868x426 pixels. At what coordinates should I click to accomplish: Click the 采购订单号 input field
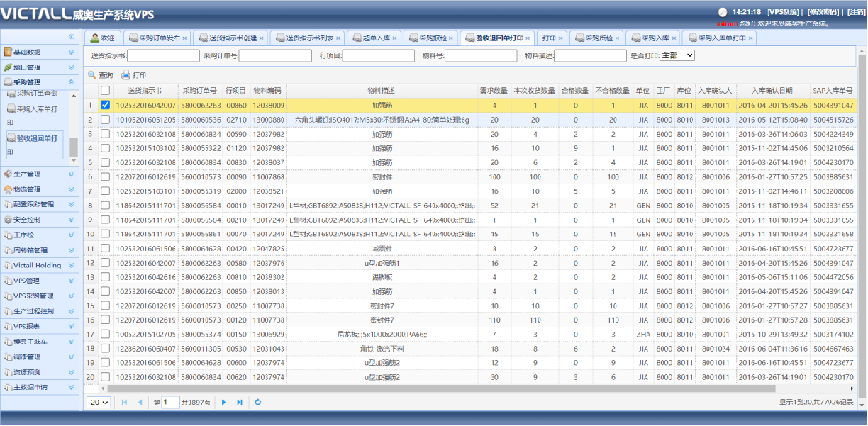point(275,55)
